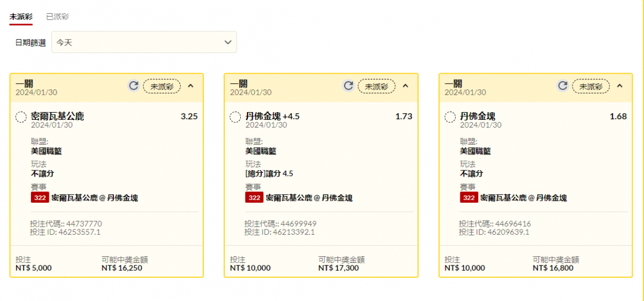Open the 已派彩 tab
The image size is (644, 301).
click(57, 17)
